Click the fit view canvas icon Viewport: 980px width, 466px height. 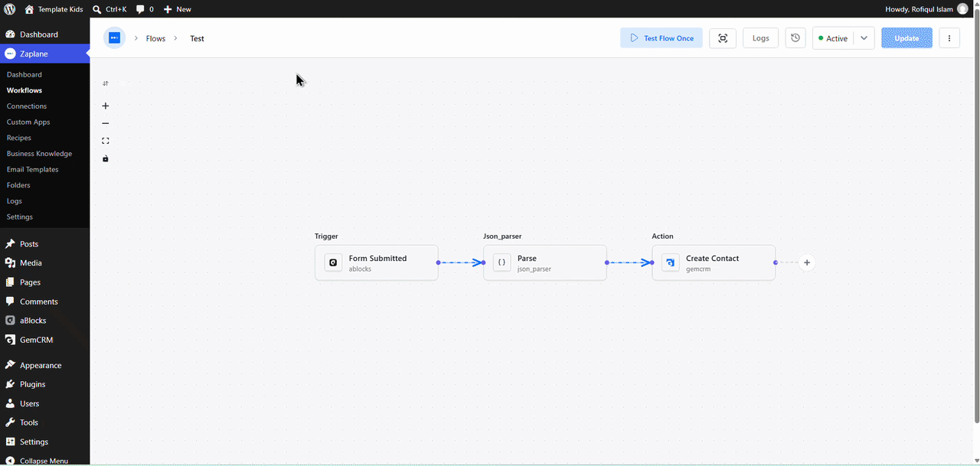pos(106,141)
